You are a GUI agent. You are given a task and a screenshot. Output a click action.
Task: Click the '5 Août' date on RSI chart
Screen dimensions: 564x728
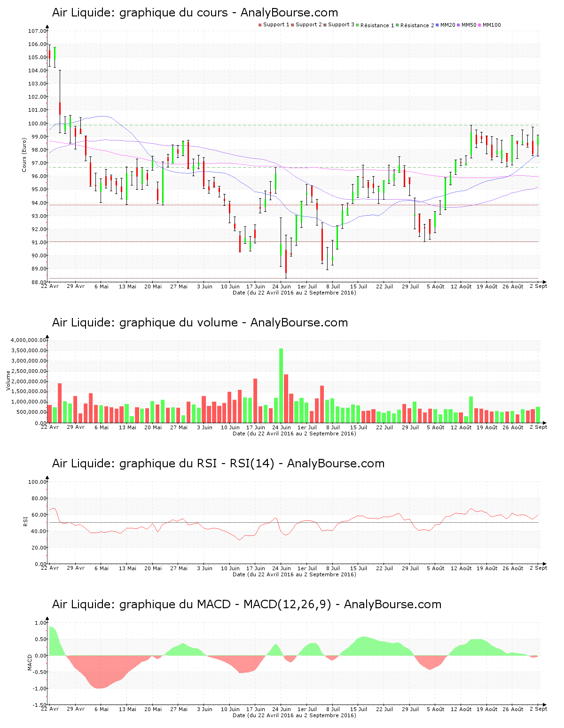coord(435,568)
